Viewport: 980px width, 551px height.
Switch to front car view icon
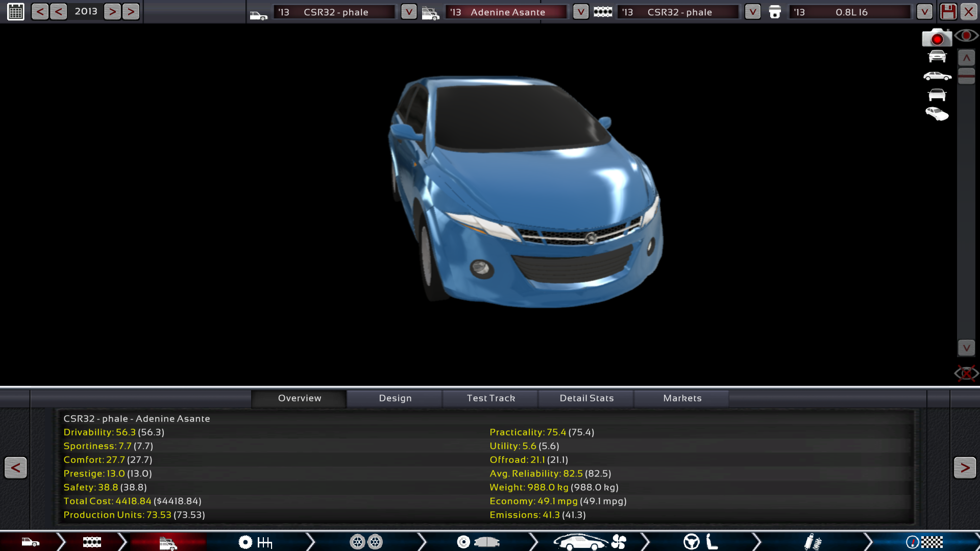tap(937, 57)
